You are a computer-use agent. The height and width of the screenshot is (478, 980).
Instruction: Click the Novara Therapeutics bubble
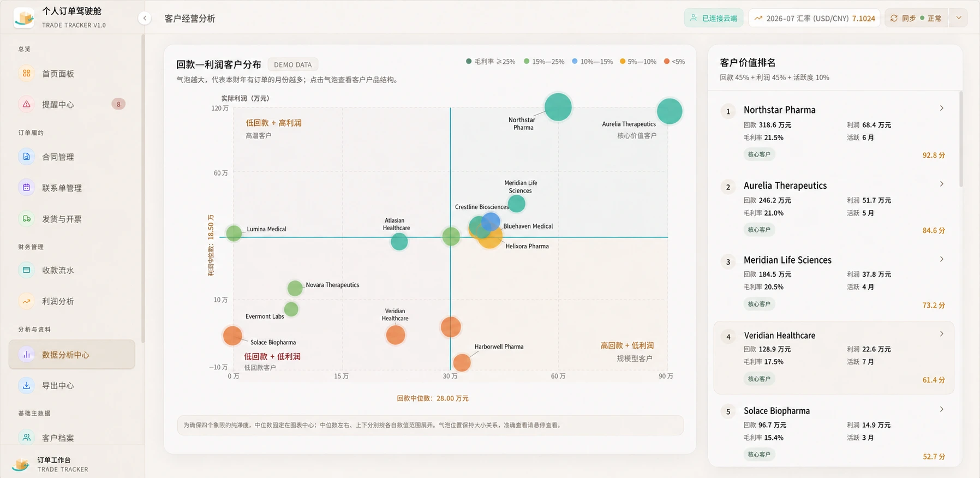(295, 288)
